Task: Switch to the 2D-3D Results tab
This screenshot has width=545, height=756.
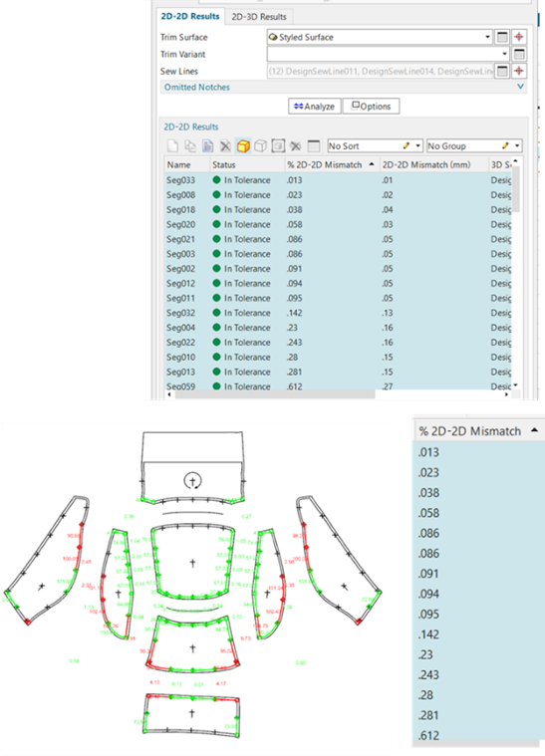Action: pyautogui.click(x=259, y=16)
